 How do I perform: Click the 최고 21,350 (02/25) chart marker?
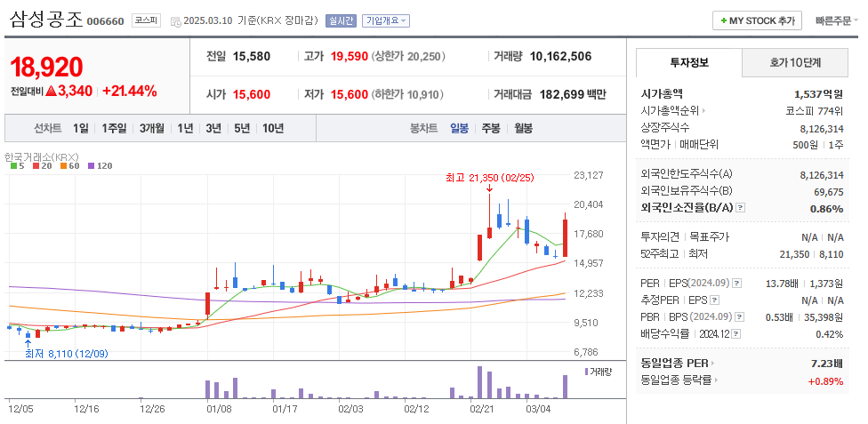pyautogui.click(x=490, y=178)
